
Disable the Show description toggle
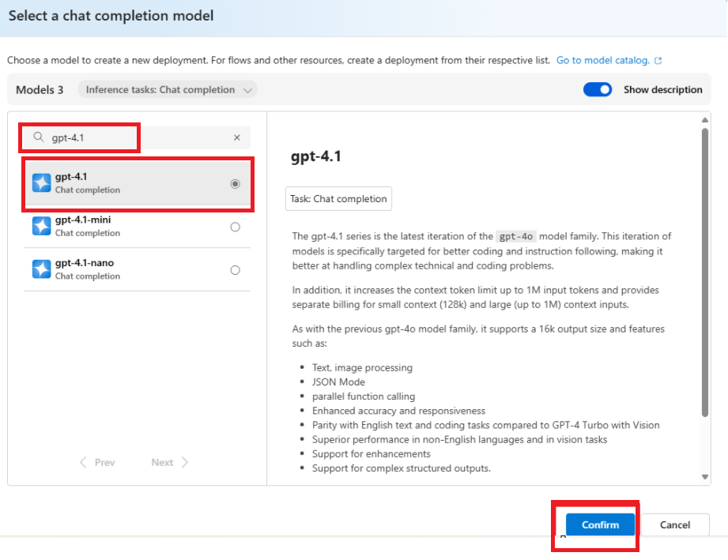point(598,89)
